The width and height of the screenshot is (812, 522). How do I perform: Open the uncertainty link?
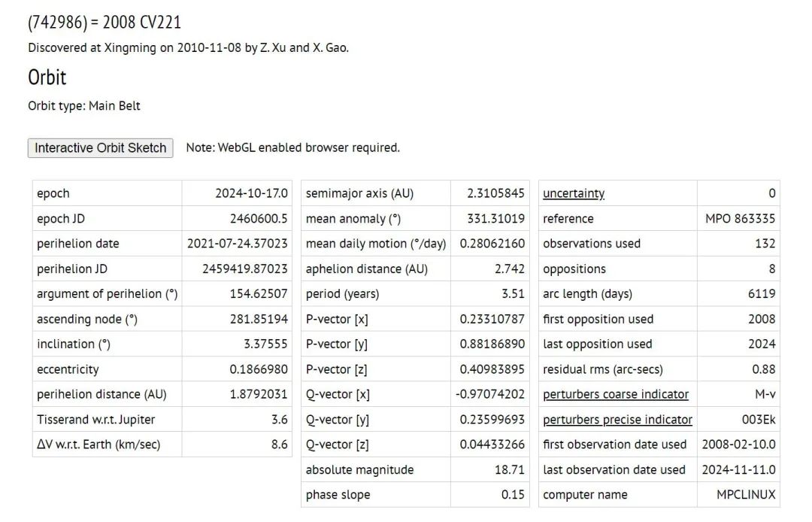click(573, 193)
